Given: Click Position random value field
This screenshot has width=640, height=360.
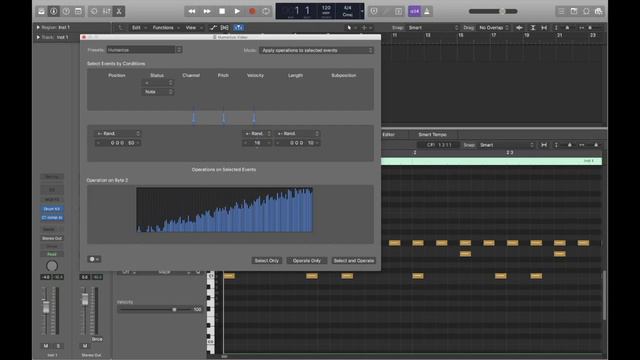Looking at the screenshot, I should [x=118, y=143].
